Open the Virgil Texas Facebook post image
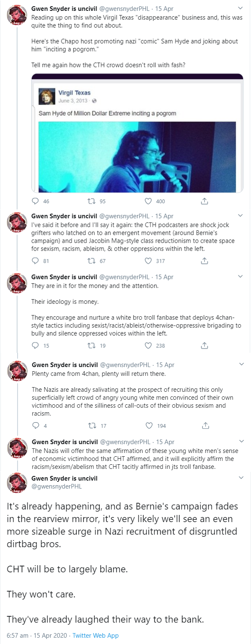The height and width of the screenshot is (644, 251). coord(137,157)
